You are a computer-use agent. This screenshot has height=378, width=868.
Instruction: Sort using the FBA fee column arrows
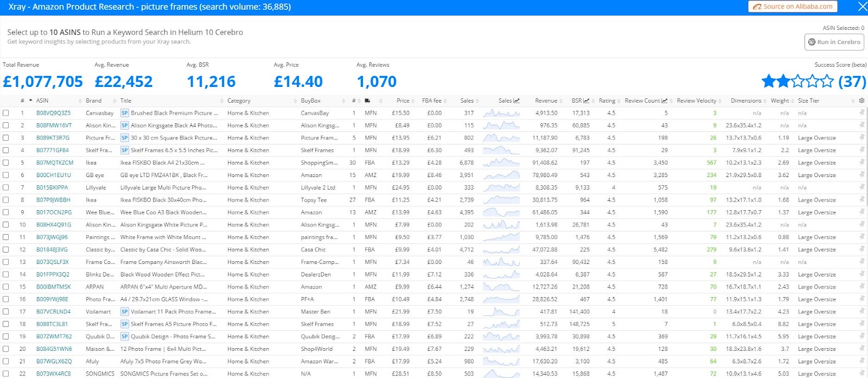(445, 100)
